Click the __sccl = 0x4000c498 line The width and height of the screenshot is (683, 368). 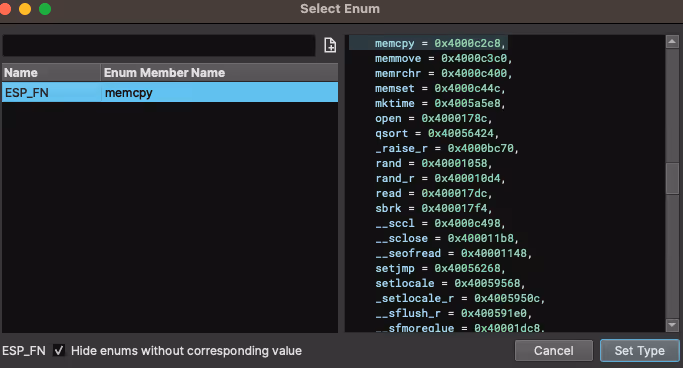coord(440,223)
